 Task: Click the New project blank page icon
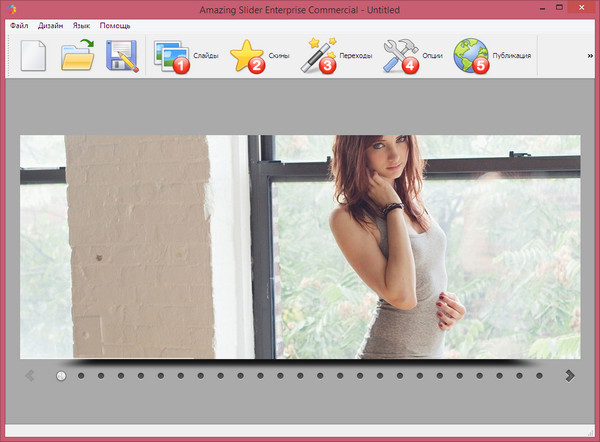(x=34, y=56)
